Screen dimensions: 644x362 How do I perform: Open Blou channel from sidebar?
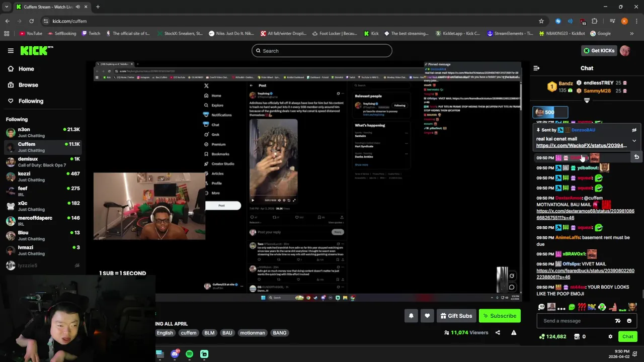43,235
